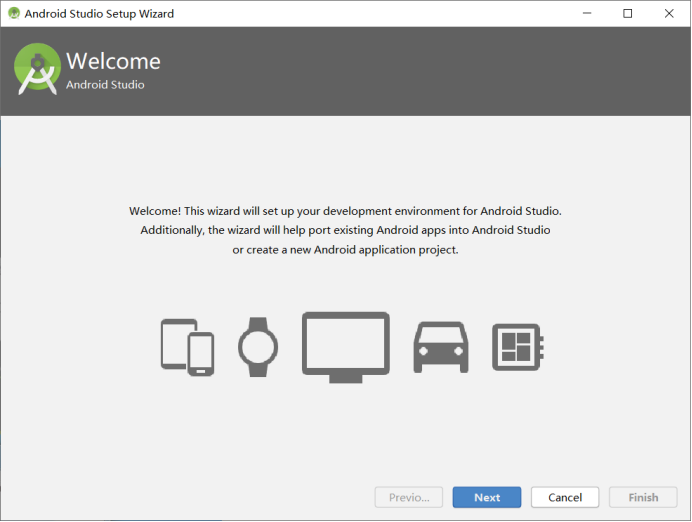Click the Cancel button
Screen dimensions: 692x522
(565, 497)
